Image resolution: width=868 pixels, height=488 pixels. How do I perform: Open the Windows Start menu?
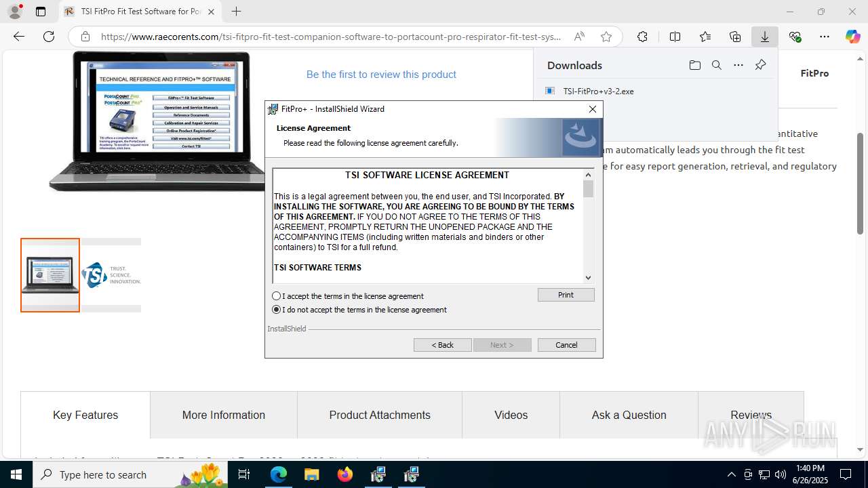tap(16, 474)
